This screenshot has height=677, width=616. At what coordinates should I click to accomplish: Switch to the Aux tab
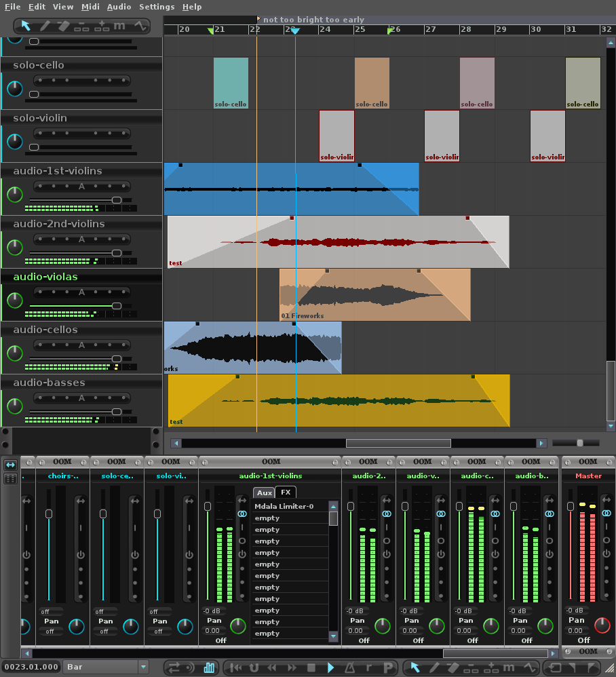pos(264,492)
